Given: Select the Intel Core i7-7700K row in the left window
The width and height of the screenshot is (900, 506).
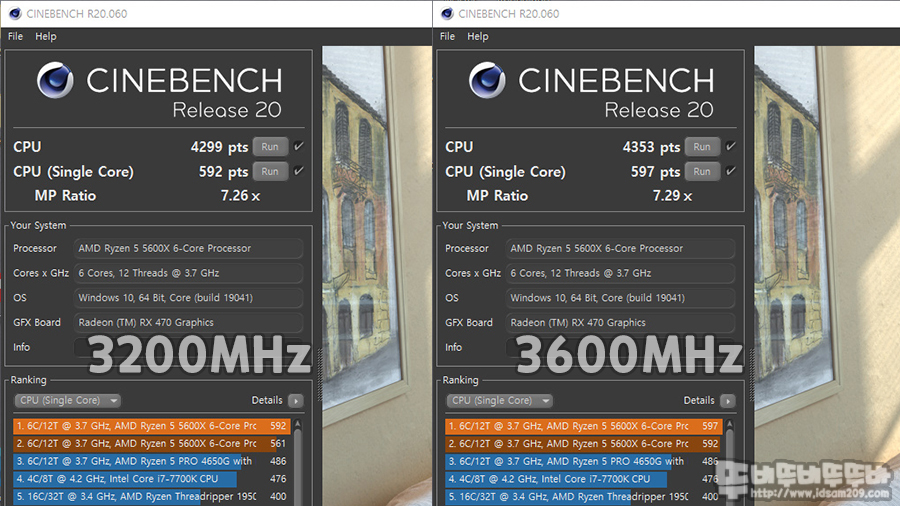Looking at the screenshot, I should 152,479.
